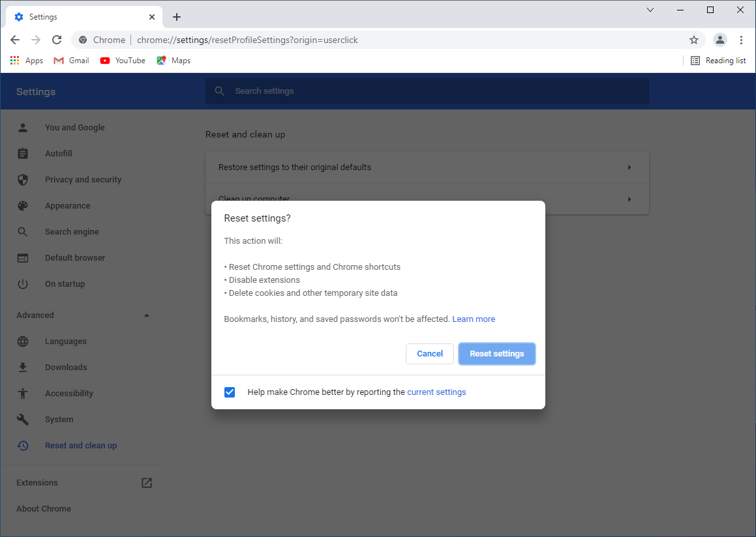Uncheck Help make Chrome better checkbox
Screen dimensions: 756x537
coord(230,392)
